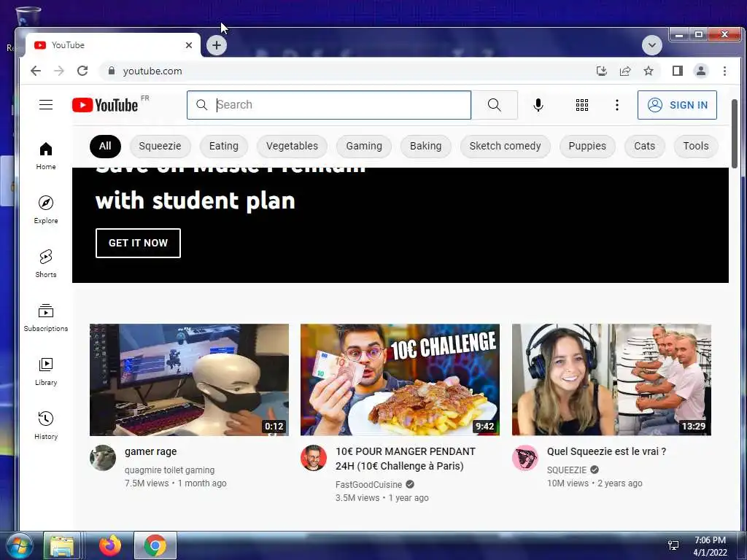Screen dimensions: 747x560
Task: Select the Squeezie filter chip
Action: 160,146
